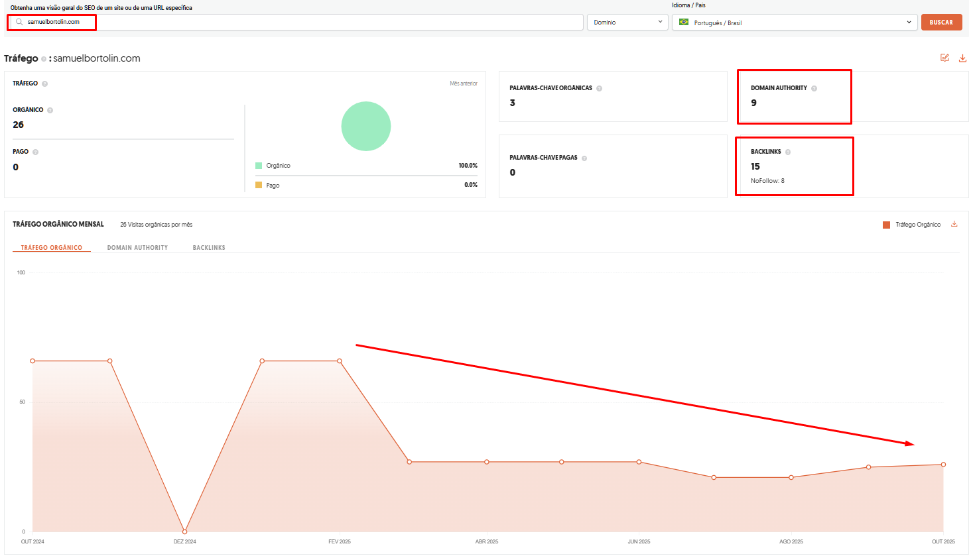This screenshot has width=973, height=560.
Task: Click the help icon beside Palavras-chave Pagas
Action: click(x=584, y=158)
